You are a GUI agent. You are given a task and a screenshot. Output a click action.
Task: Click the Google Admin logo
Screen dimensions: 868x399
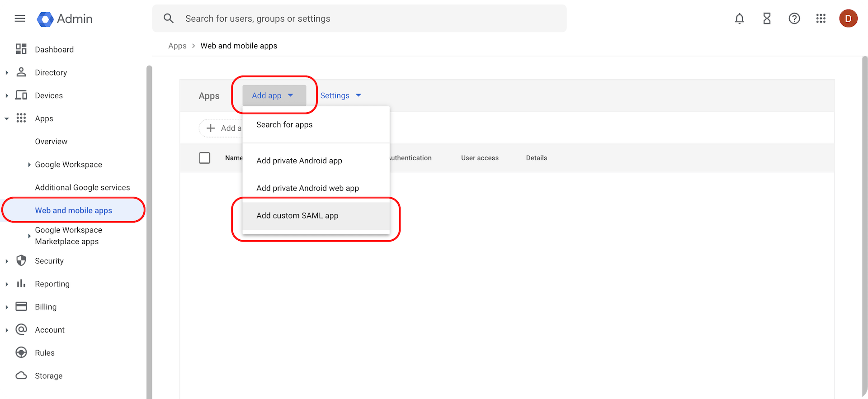pyautogui.click(x=65, y=19)
